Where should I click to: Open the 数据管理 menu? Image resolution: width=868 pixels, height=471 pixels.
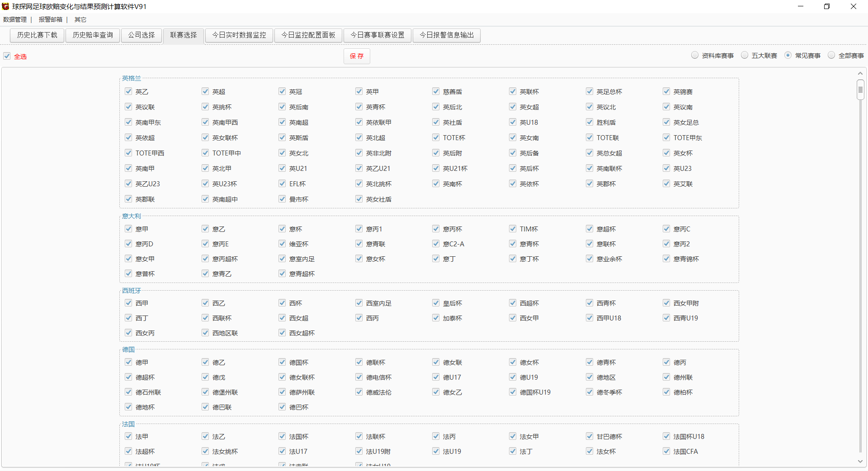click(x=15, y=19)
